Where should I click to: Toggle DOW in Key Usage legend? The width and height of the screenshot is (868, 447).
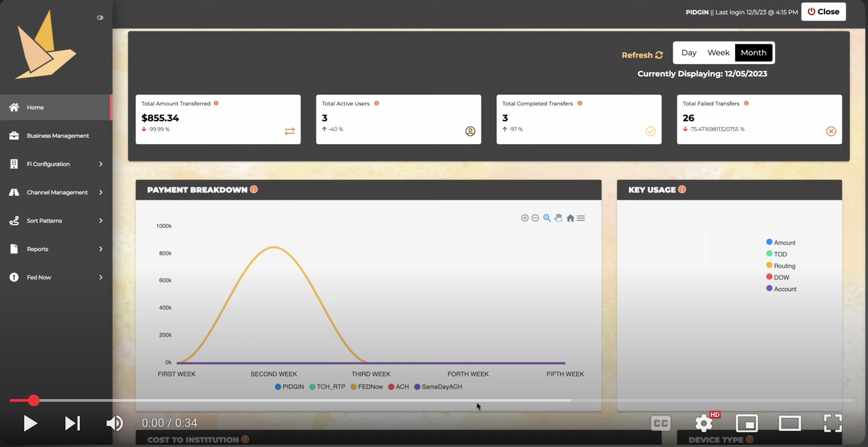pos(778,277)
